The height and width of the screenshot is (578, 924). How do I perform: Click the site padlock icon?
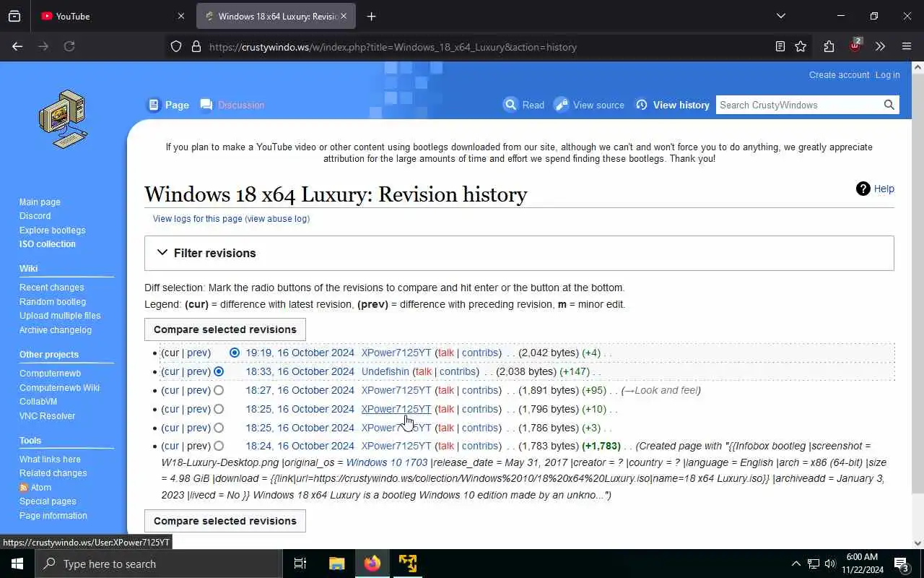tap(196, 46)
